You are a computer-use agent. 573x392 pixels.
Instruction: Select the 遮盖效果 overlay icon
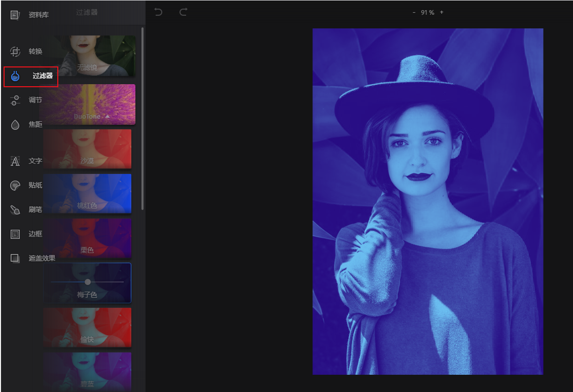point(15,258)
